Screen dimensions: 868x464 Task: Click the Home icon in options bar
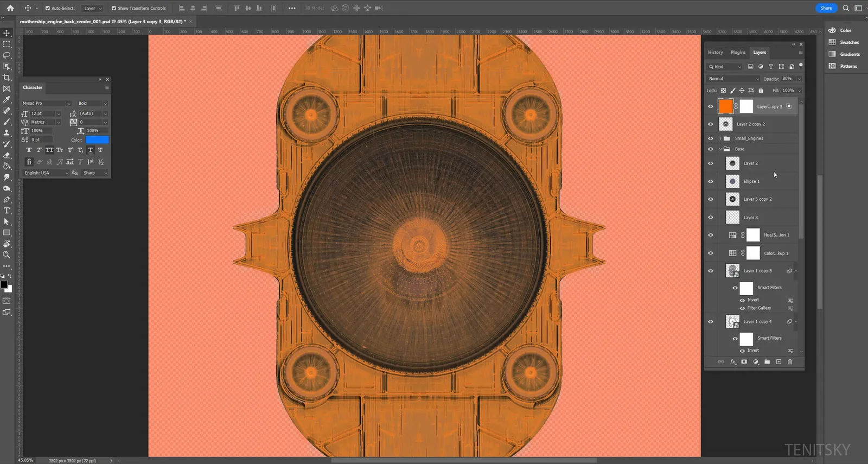coord(10,8)
